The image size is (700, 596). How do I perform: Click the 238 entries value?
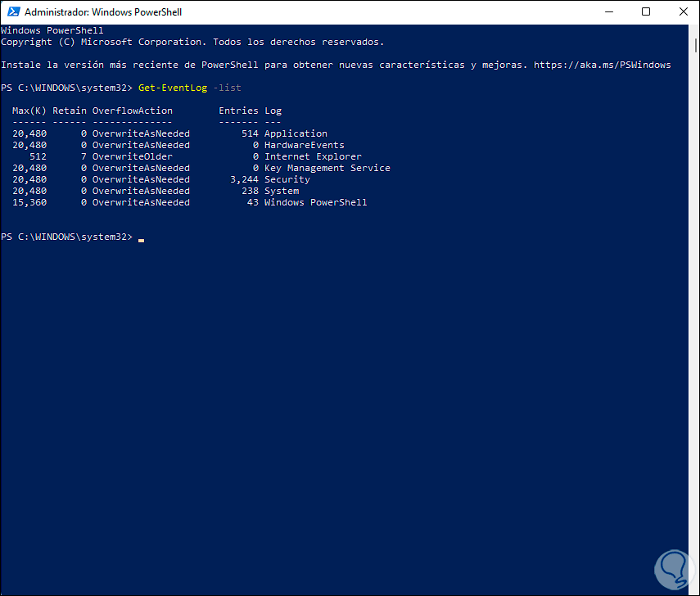click(x=250, y=191)
